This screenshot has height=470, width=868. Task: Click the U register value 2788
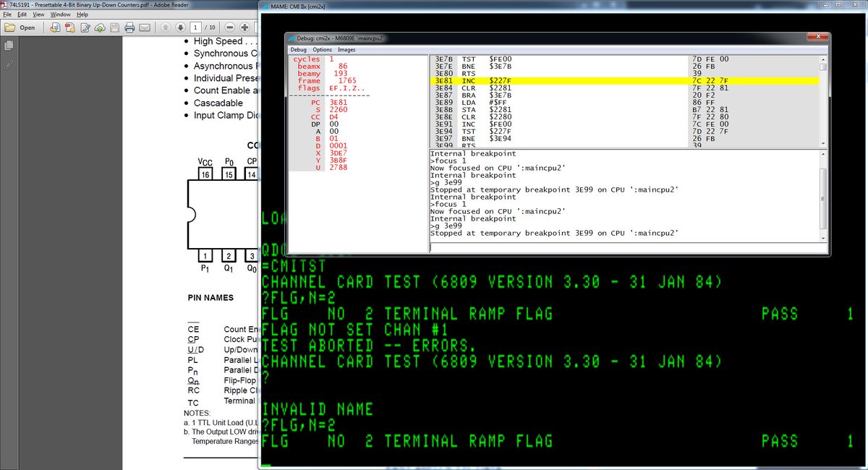click(x=339, y=168)
